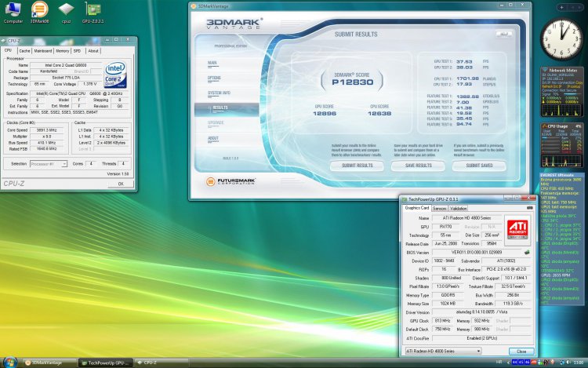
Task: Switch to the Sensors tab in GPU-Z
Action: tap(439, 208)
